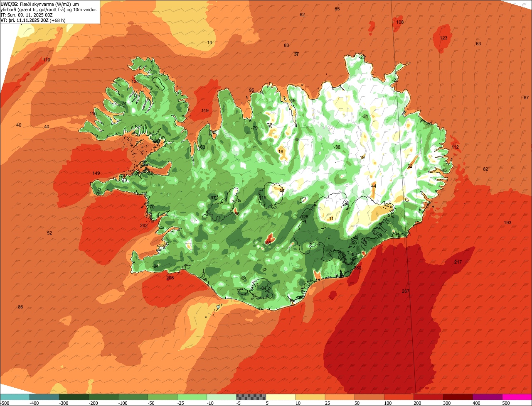Click the map value -84 near the south coast glacier
This screenshot has width=532, height=406.
(263, 288)
